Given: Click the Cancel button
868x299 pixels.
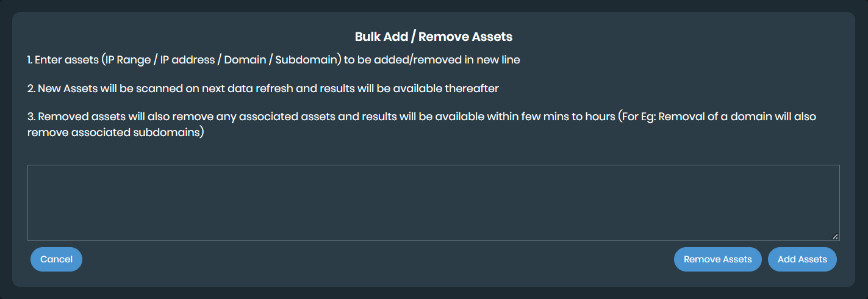Looking at the screenshot, I should pos(56,259).
